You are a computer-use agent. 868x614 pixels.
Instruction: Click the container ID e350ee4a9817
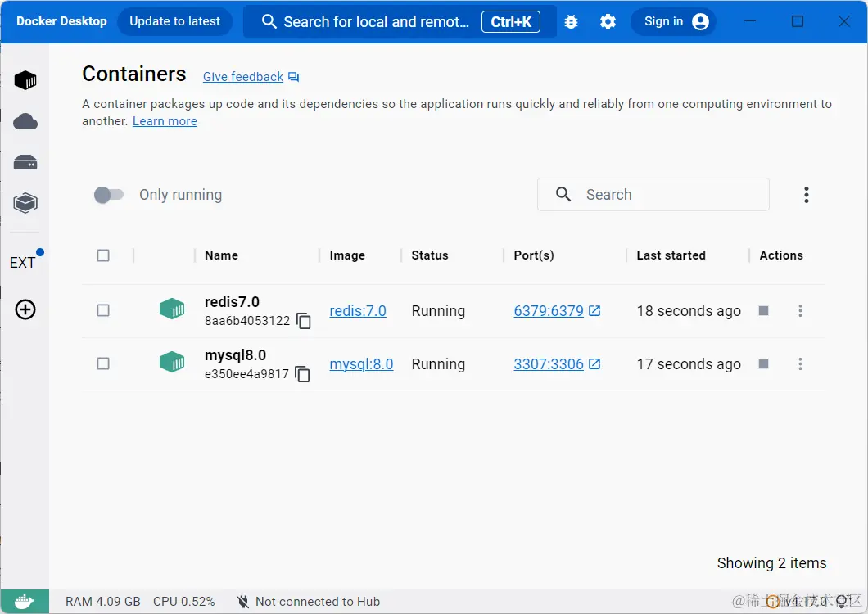click(x=246, y=373)
